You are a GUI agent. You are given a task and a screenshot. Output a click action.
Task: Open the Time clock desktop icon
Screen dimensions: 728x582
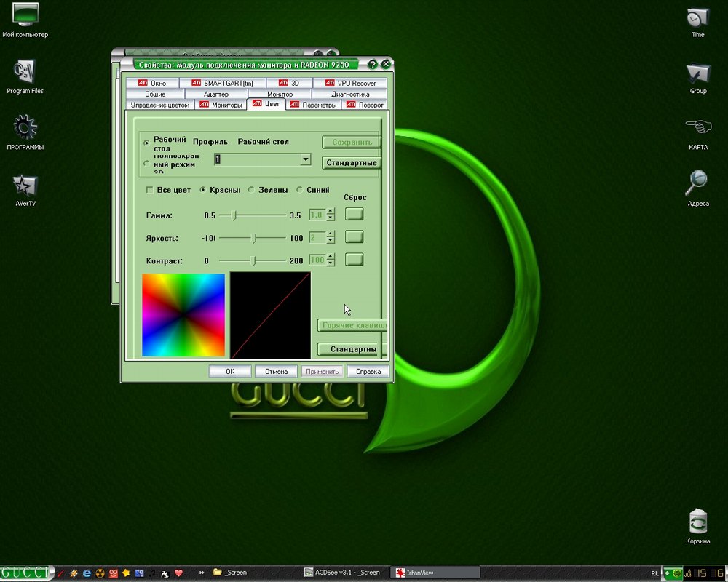[x=697, y=17]
